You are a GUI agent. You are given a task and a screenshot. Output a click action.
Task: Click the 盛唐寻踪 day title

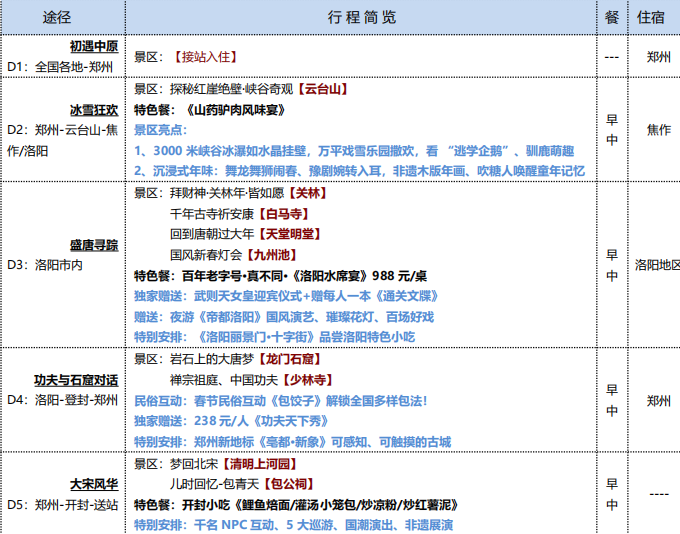(94, 245)
